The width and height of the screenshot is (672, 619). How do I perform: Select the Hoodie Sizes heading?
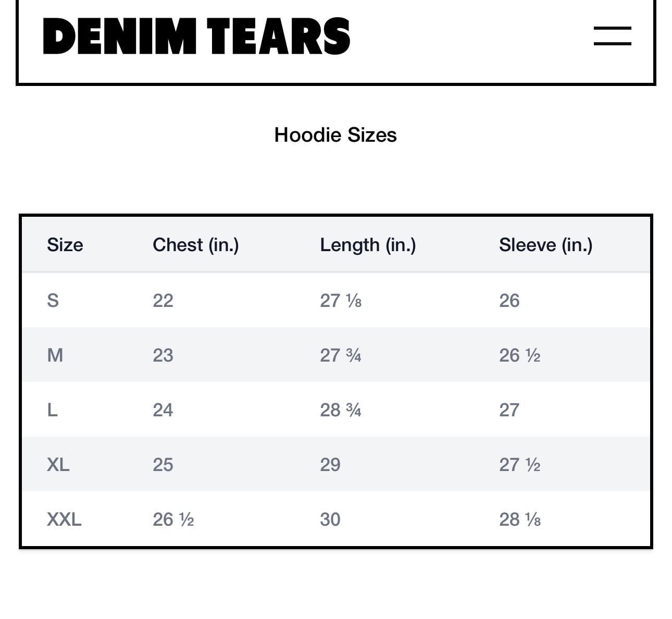335,135
